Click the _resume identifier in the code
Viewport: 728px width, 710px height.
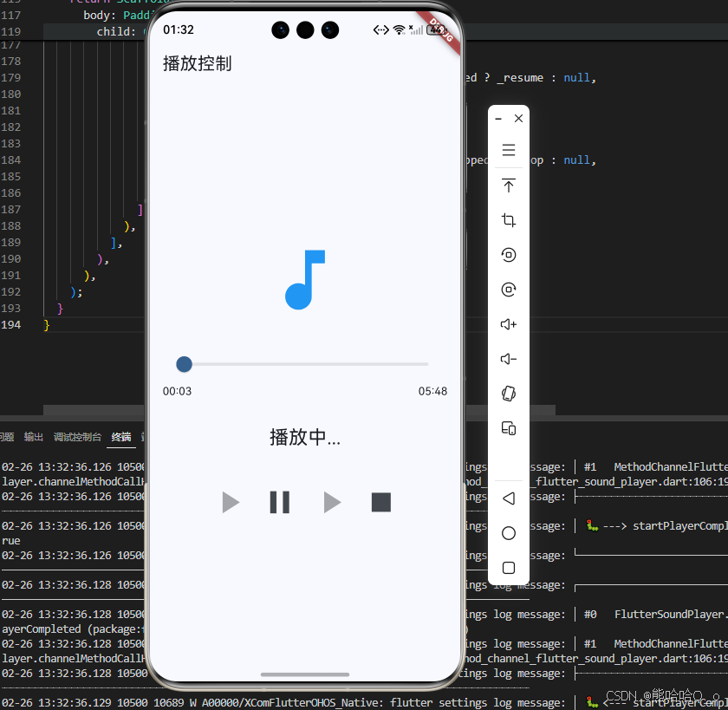[520, 77]
